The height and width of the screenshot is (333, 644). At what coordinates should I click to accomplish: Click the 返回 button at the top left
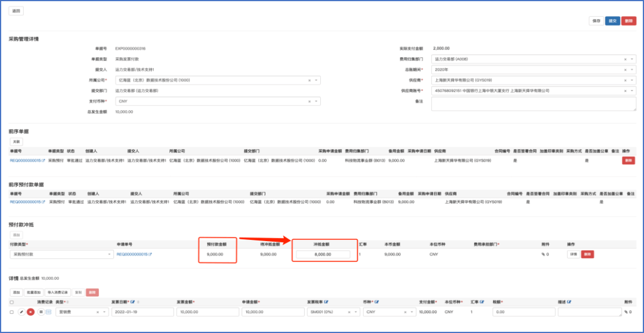pyautogui.click(x=17, y=11)
